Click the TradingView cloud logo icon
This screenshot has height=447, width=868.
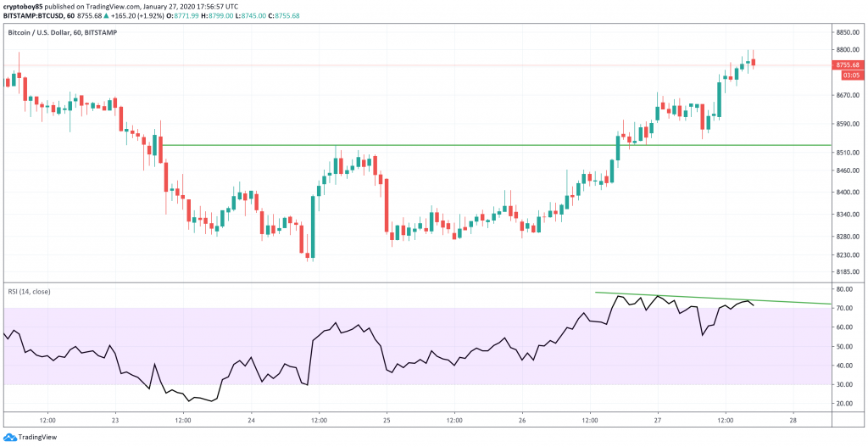(x=9, y=438)
